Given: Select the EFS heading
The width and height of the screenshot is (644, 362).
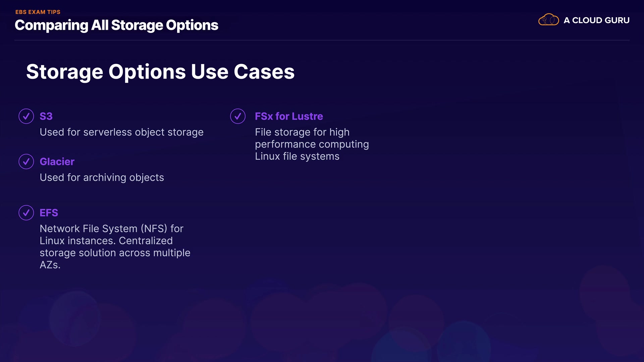Looking at the screenshot, I should click(x=49, y=213).
